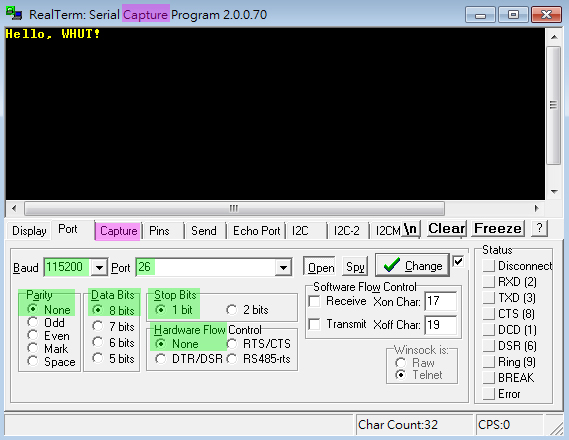This screenshot has height=440, width=569.
Task: Select Winsock Raw option
Action: 414,362
